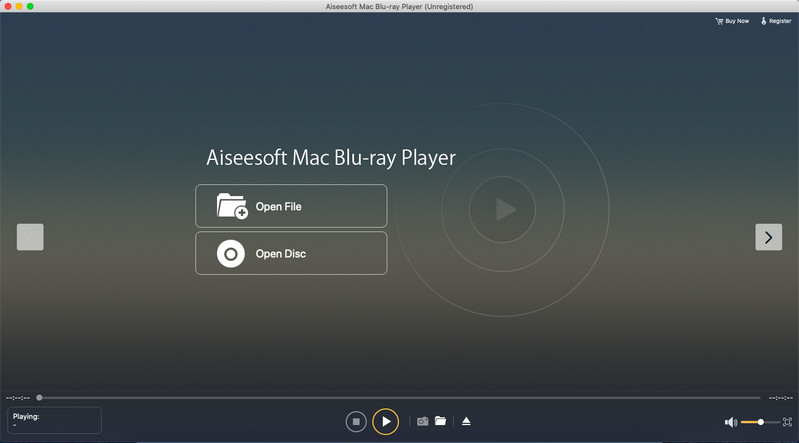This screenshot has height=443, width=799.
Task: Click the Open Disc button
Action: pyautogui.click(x=291, y=253)
